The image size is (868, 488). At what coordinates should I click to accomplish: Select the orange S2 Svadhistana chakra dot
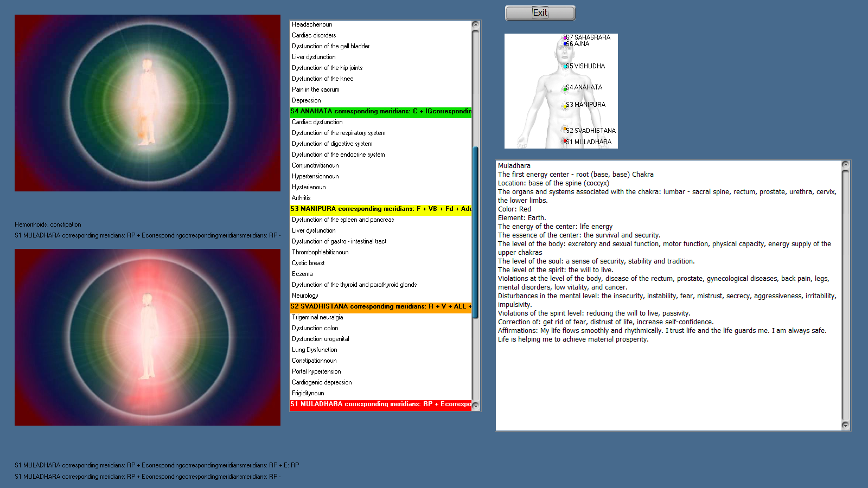[x=565, y=129]
